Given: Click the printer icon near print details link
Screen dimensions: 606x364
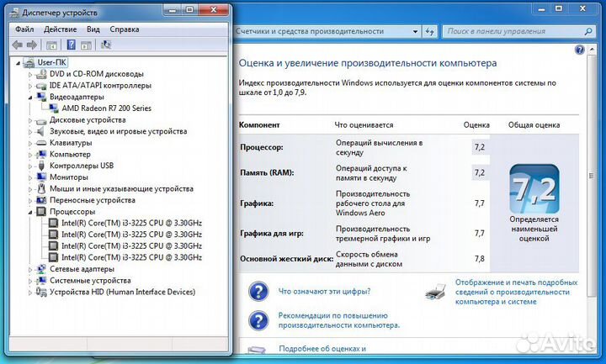Looking at the screenshot, I should 436,291.
